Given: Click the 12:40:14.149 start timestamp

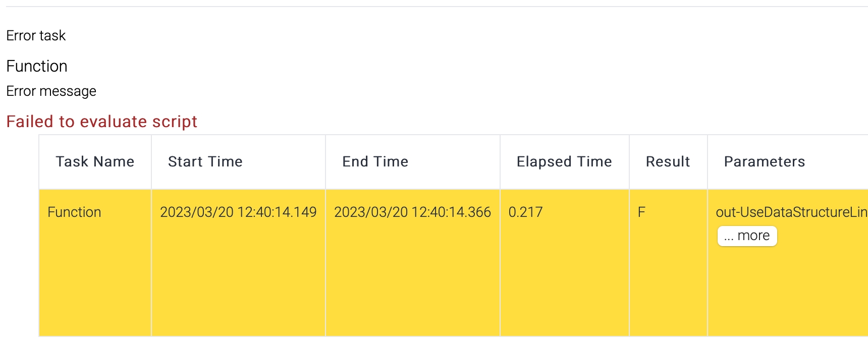Looking at the screenshot, I should [x=277, y=212].
